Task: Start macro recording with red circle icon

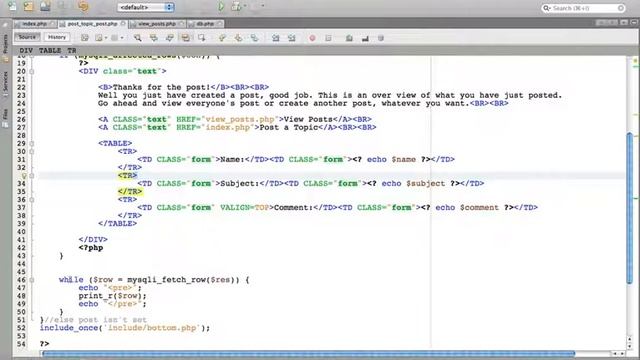Action: [x=312, y=38]
